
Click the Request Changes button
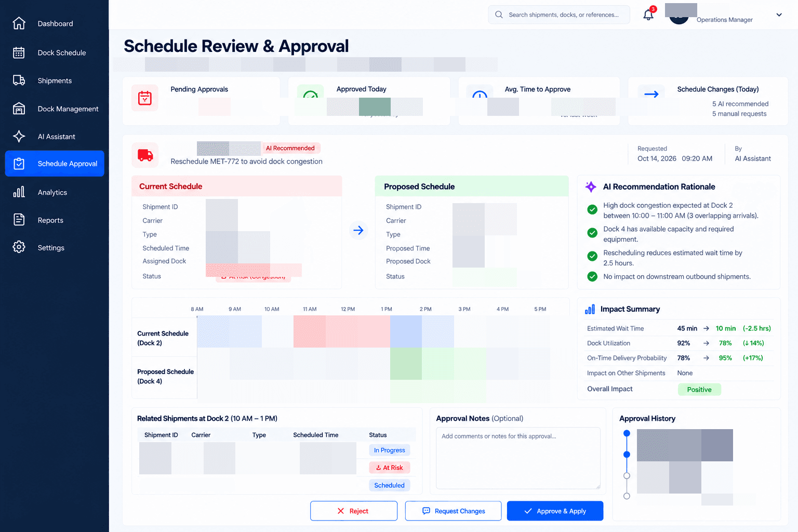coord(453,511)
